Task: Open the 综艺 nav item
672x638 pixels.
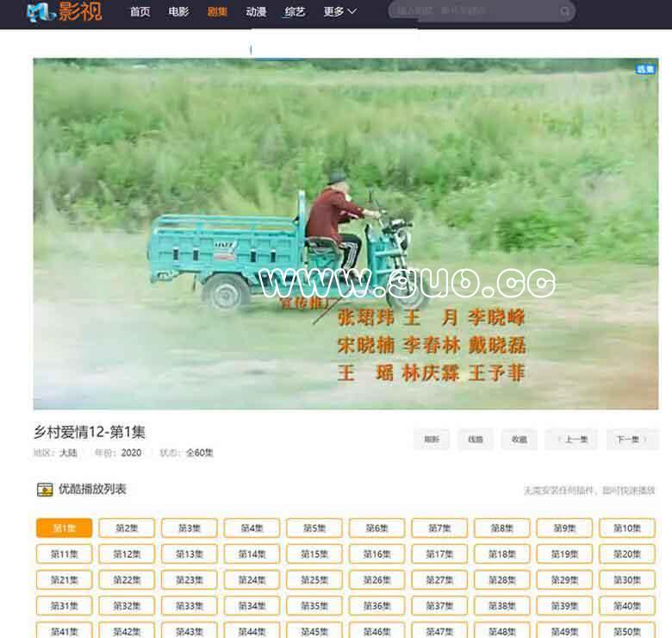Action: pos(295,11)
